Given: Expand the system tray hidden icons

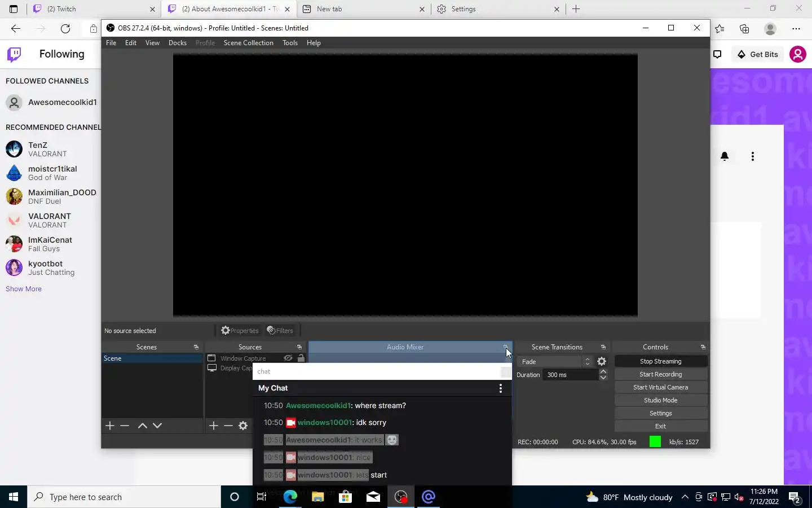Looking at the screenshot, I should coord(685,497).
